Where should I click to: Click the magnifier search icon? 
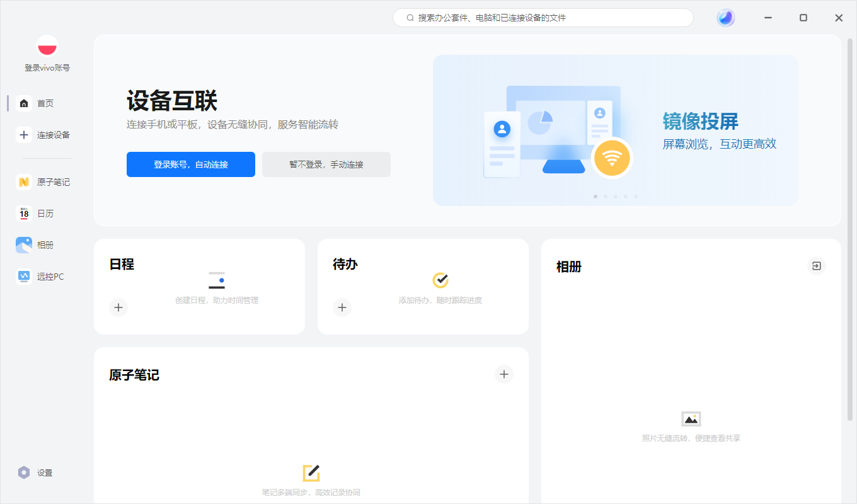(x=410, y=18)
